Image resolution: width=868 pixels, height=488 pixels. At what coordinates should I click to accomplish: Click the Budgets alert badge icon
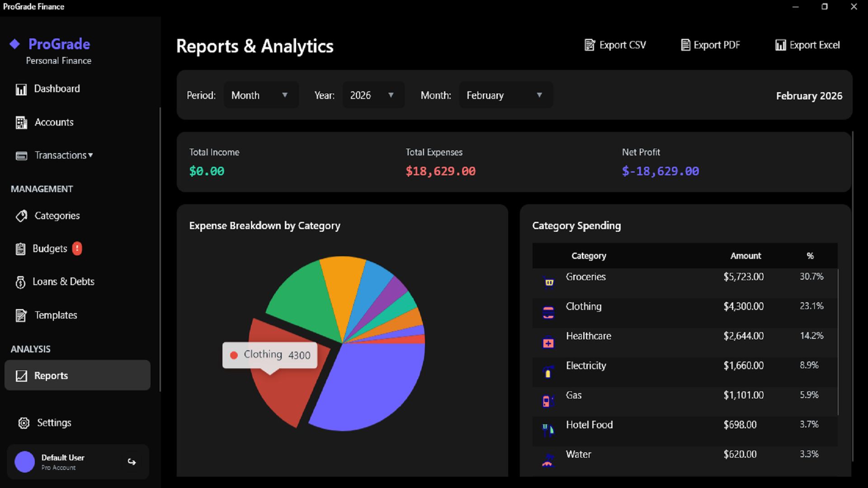click(x=77, y=249)
